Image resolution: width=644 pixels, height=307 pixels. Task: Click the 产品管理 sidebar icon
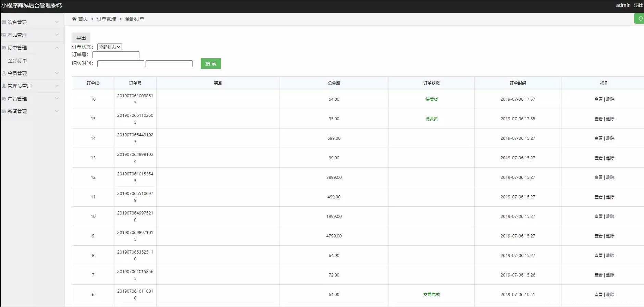pos(4,35)
